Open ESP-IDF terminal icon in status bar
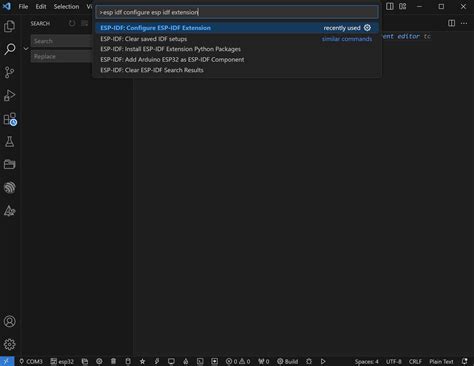Viewport: 474px width, 366px height. tap(200, 361)
